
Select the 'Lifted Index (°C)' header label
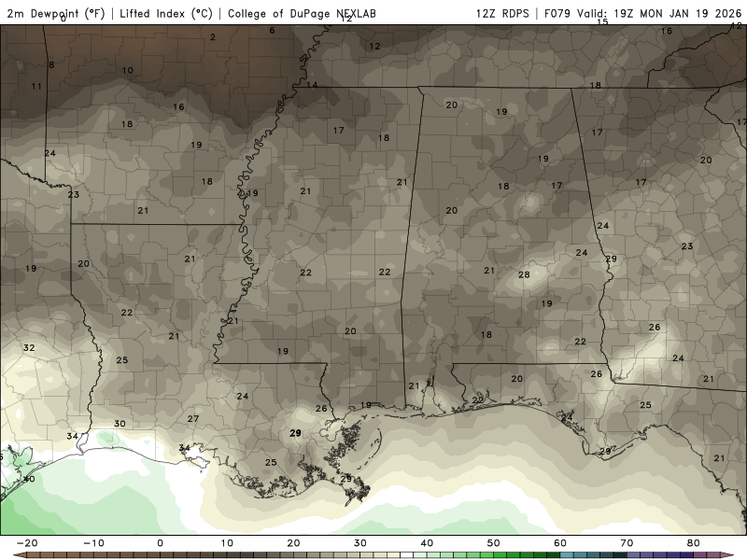click(x=166, y=13)
